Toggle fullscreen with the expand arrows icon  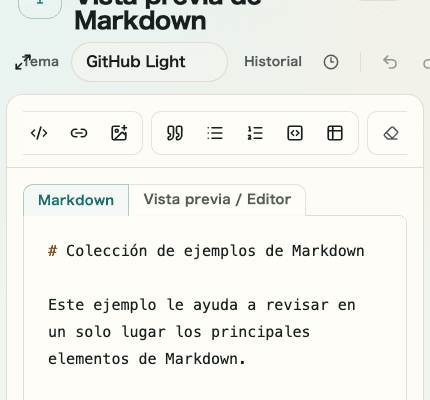23,62
